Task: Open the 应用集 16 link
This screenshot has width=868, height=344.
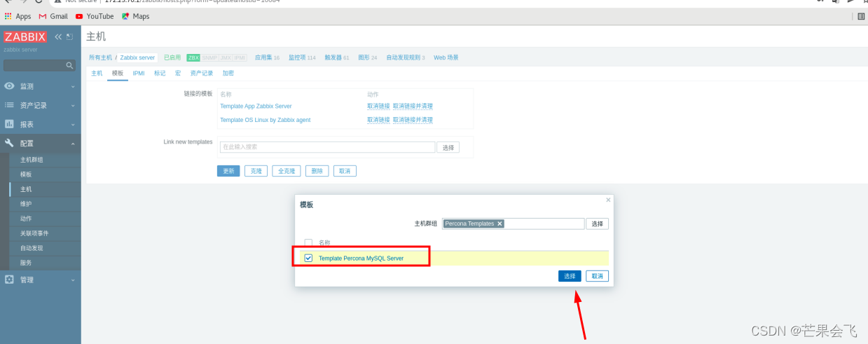Action: point(267,57)
